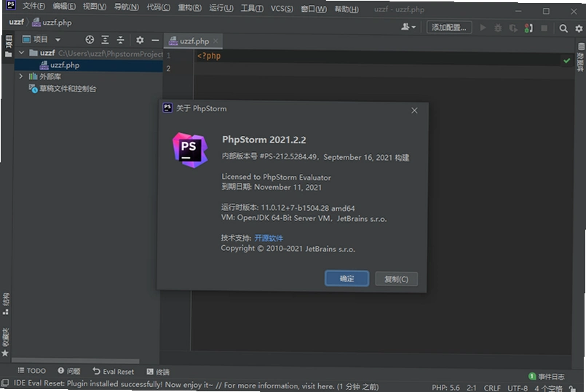Screen dimensions: 586x392
Task: Click the project panel horizontal scrollbar
Action: [x=75, y=361]
